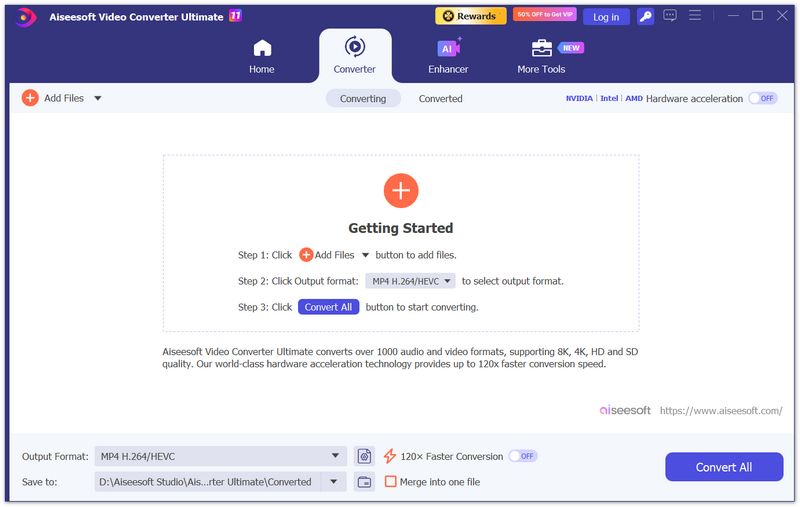Click the 50% OFF to Get VIP banner
Image resolution: width=800 pixels, height=507 pixels.
click(x=544, y=14)
